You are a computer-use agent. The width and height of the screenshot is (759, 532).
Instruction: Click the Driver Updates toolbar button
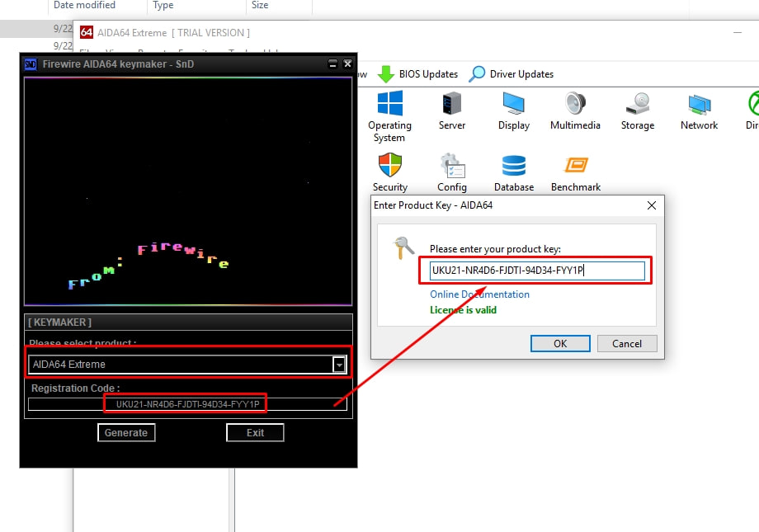pos(511,74)
